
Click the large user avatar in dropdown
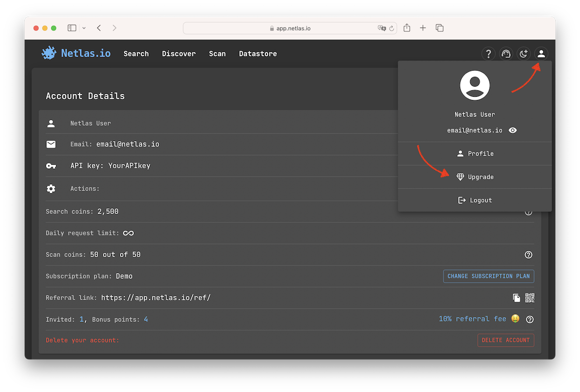tap(475, 86)
